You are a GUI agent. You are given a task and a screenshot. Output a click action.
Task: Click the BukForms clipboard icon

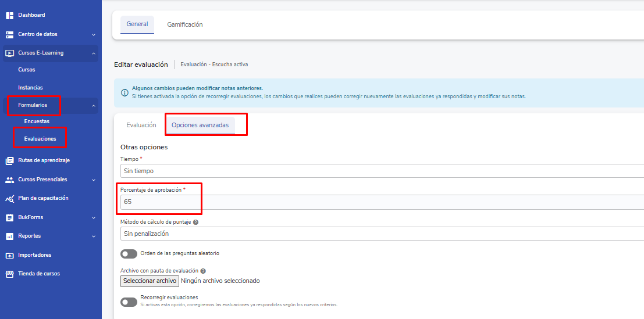pyautogui.click(x=9, y=217)
